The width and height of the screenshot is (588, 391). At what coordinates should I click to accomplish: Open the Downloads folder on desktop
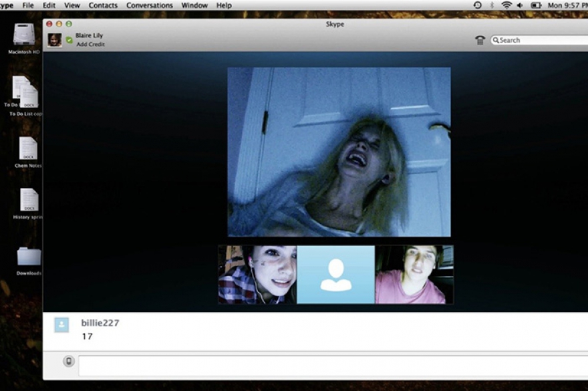[x=29, y=256]
